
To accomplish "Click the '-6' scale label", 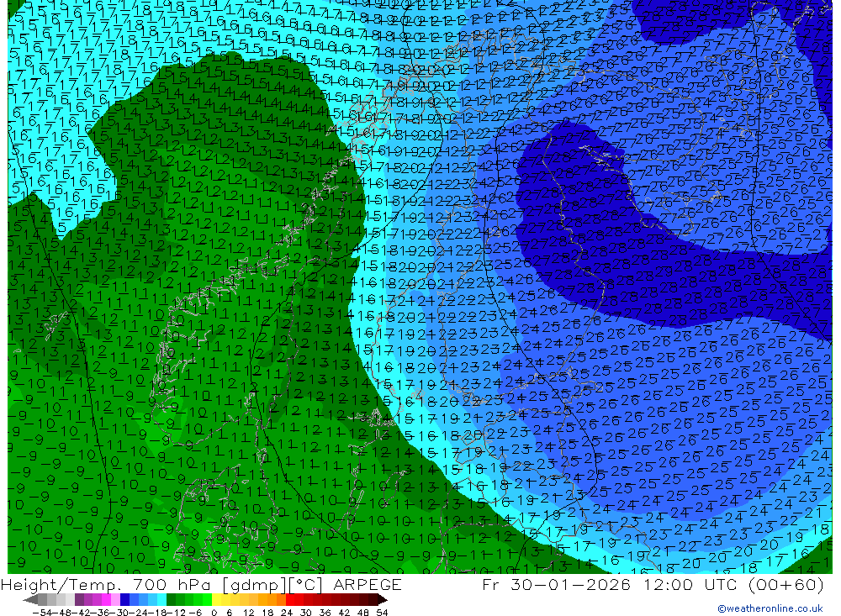I will pos(196,613).
